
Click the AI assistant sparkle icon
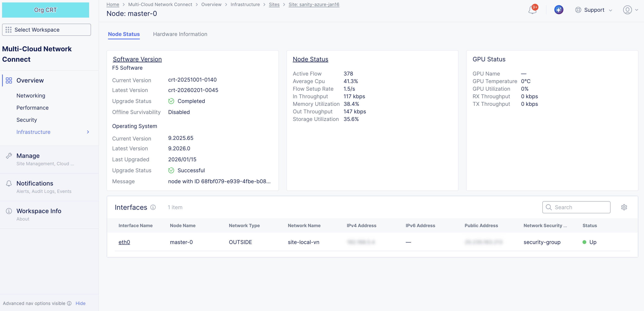(559, 10)
